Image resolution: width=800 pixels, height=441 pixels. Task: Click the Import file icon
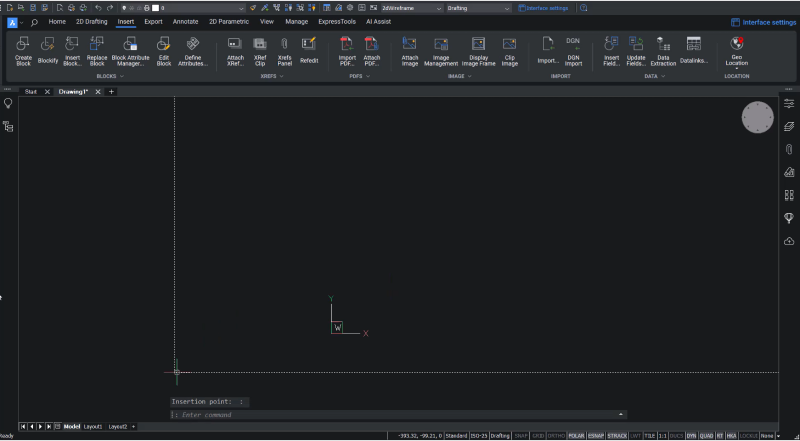point(548,51)
